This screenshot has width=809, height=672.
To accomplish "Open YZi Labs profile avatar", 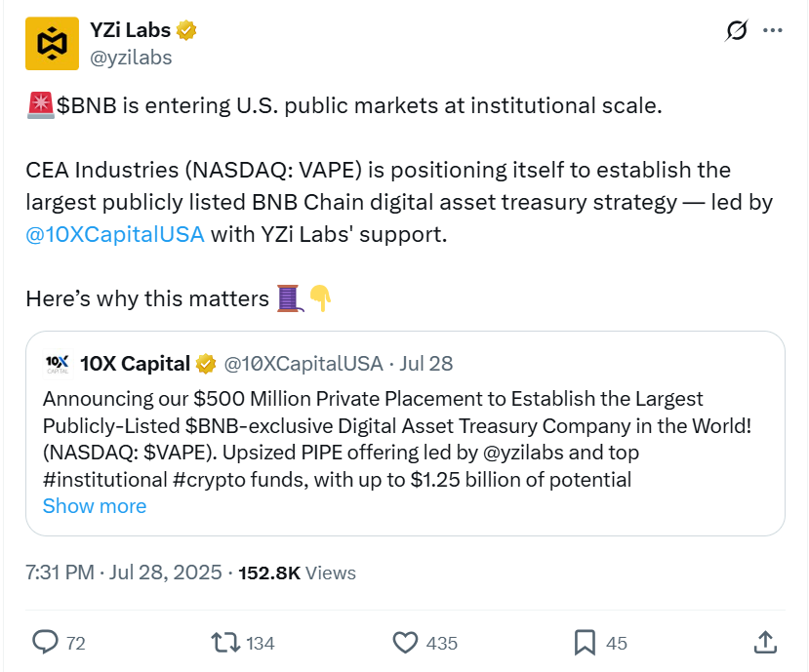I will click(53, 44).
